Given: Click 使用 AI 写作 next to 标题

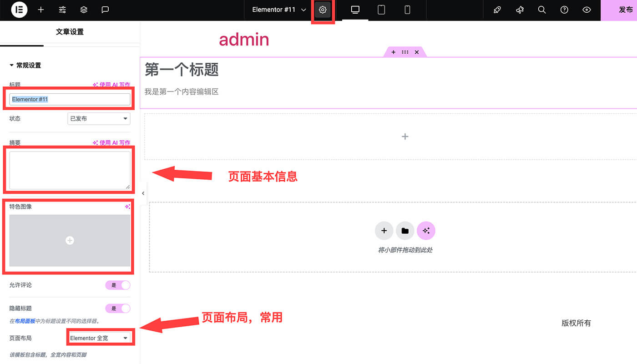Looking at the screenshot, I should 111,85.
